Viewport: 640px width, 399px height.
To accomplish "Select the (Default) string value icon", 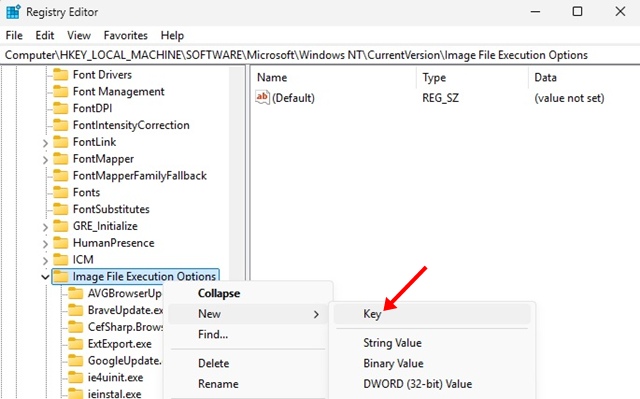I will click(x=262, y=98).
